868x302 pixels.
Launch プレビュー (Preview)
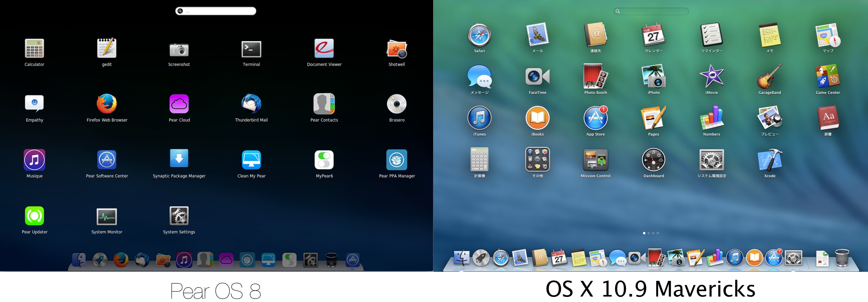pyautogui.click(x=770, y=118)
